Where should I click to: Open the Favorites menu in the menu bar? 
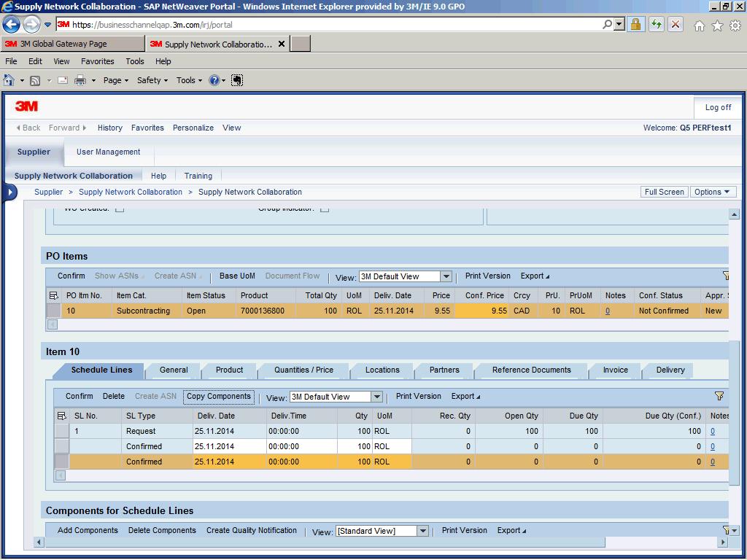tap(97, 61)
